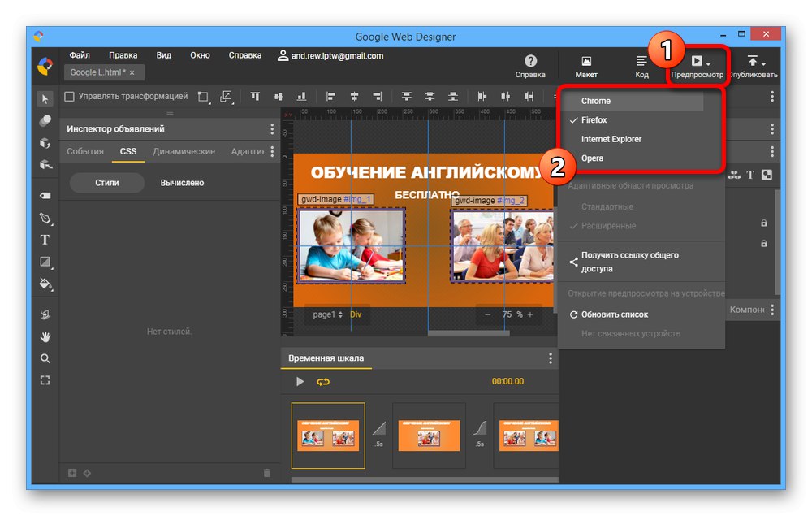This screenshot has height=516, width=812.
Task: Distribute elements by right edges
Action: tap(529, 97)
